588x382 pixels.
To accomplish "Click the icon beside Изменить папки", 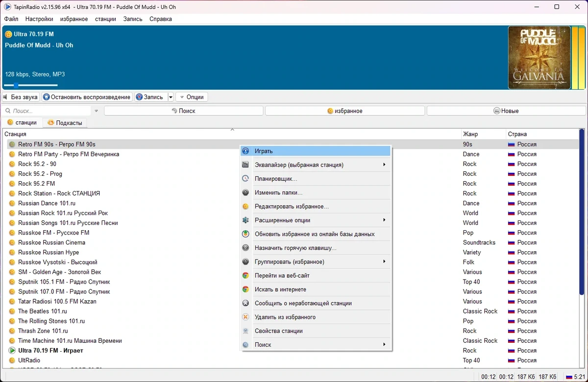I will (246, 192).
